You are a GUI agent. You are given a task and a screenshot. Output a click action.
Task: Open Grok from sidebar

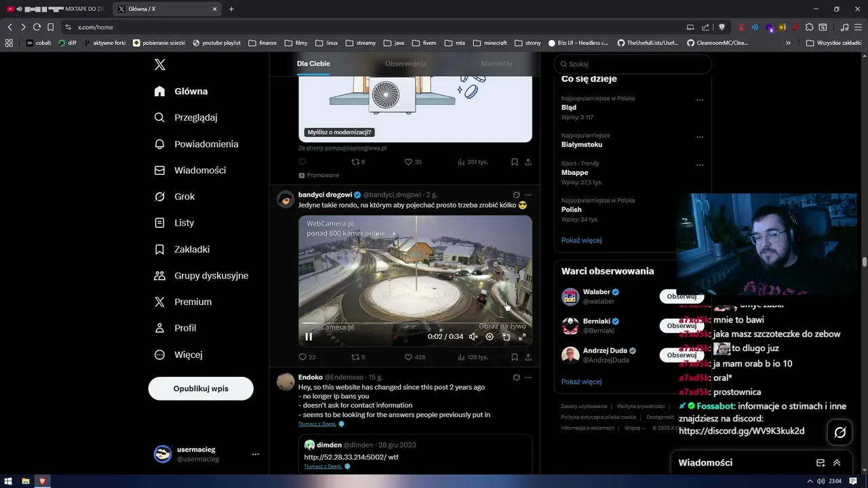click(x=174, y=197)
